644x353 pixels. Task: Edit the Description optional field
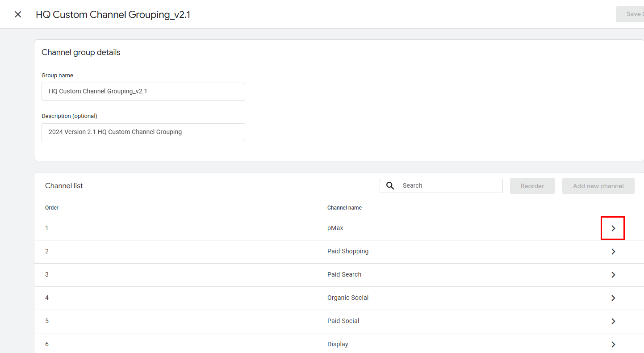click(143, 132)
